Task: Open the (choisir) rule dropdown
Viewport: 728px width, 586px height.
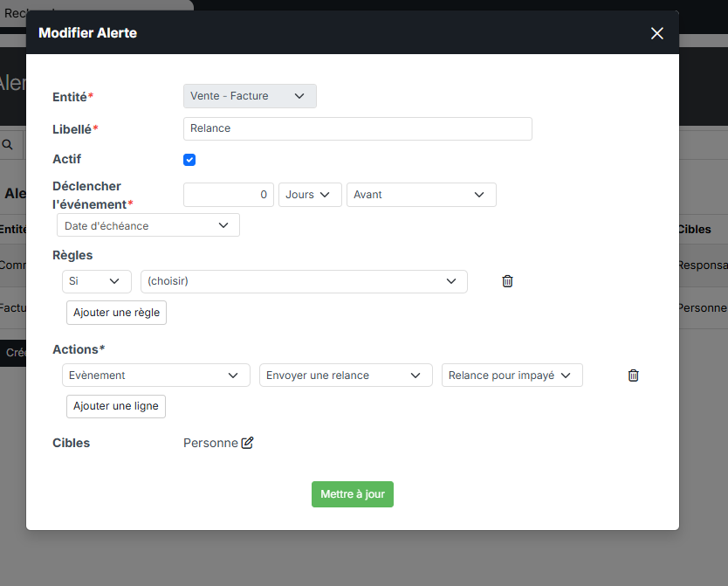Action: (304, 281)
